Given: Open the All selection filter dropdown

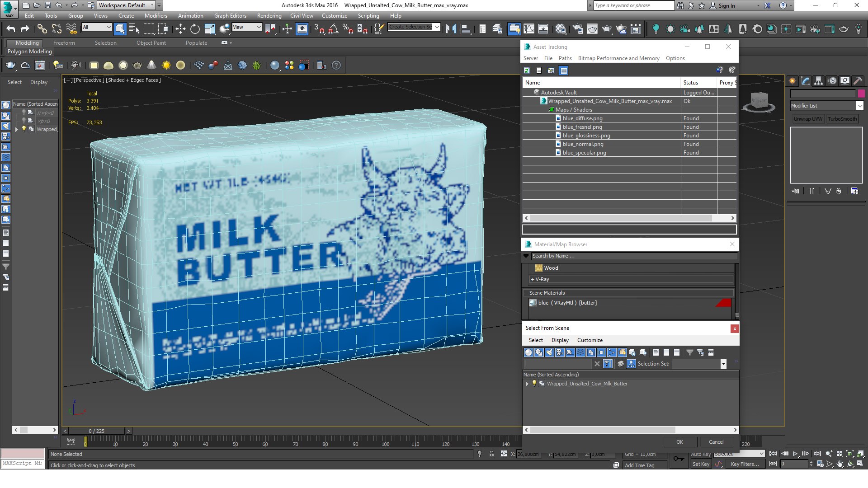Looking at the screenshot, I should (97, 27).
